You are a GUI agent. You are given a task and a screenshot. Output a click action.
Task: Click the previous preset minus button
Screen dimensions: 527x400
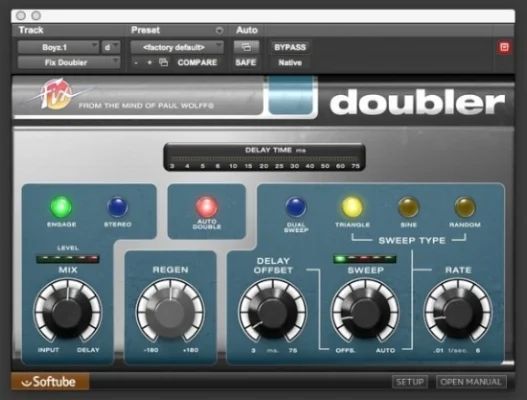coord(136,63)
